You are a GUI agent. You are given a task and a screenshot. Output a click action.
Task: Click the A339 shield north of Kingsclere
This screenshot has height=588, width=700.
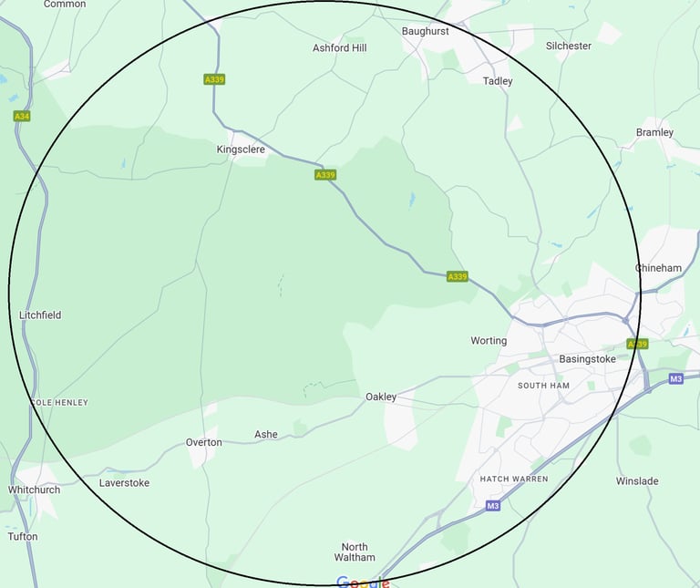[214, 79]
